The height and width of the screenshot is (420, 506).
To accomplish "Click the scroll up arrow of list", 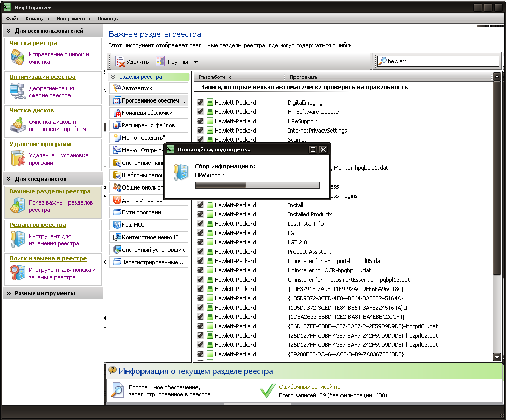I will (497, 77).
